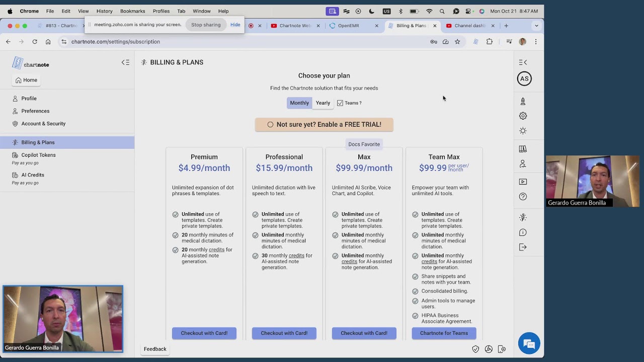Open the help question mark icon
This screenshot has width=644, height=362.
[523, 197]
